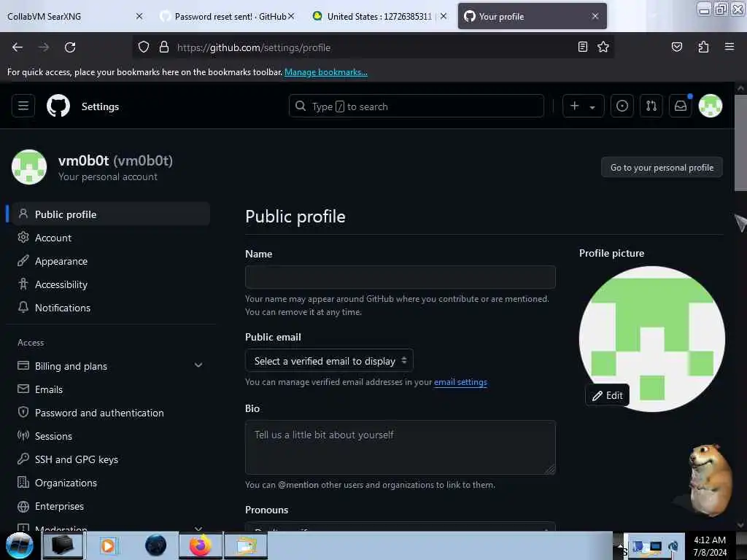
Task: Toggle reader view icon in address bar
Action: point(583,47)
